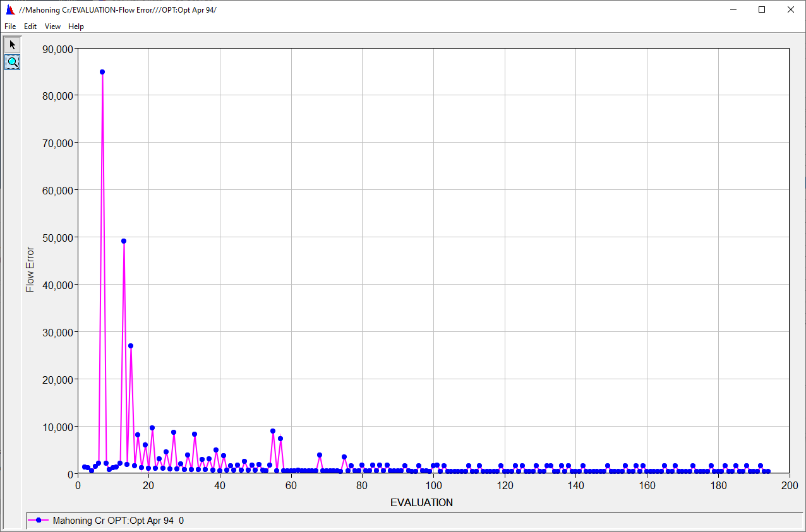This screenshot has height=532, width=806.
Task: Click the Flow Error axis label
Action: 30,268
